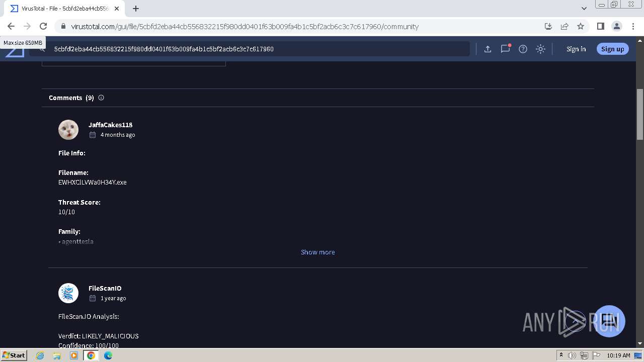Click the page vertical scrollbar thumb
The image size is (644, 362).
640,114
